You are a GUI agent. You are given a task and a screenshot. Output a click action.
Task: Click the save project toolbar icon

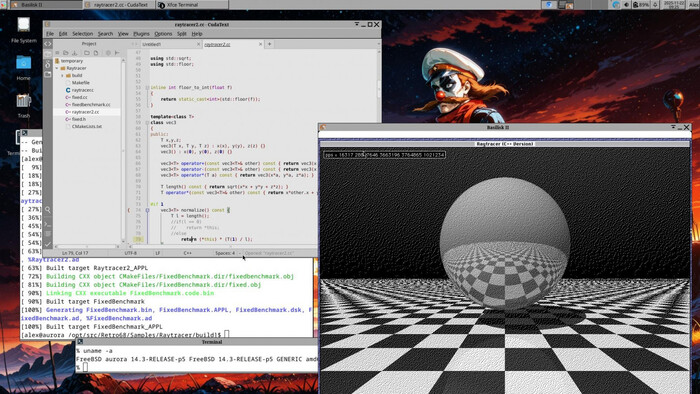[75, 53]
